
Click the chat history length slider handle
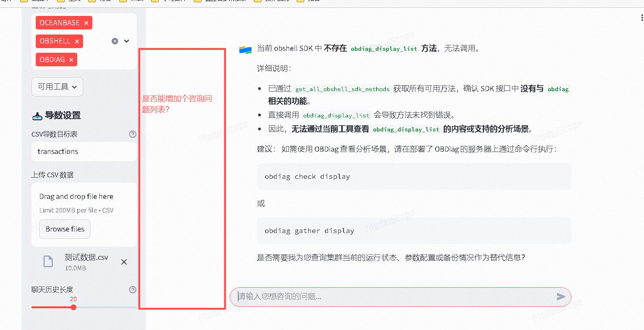pyautogui.click(x=73, y=308)
